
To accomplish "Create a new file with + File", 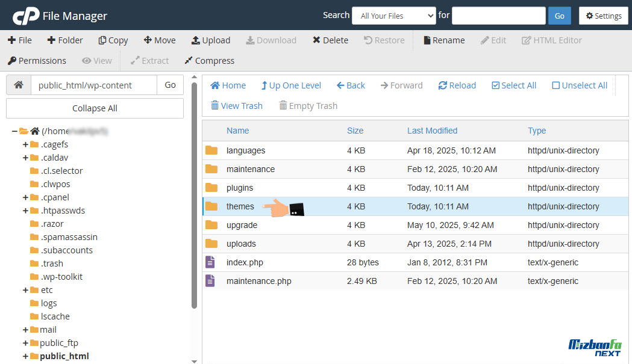I will (20, 40).
